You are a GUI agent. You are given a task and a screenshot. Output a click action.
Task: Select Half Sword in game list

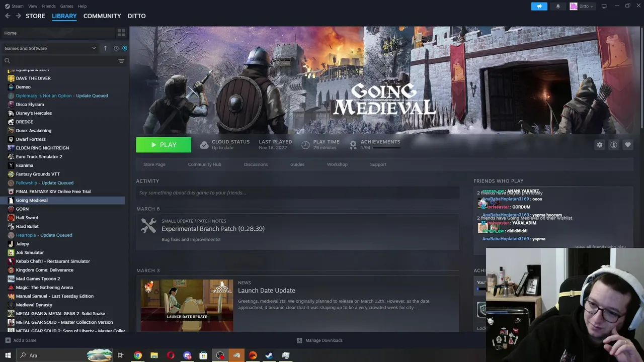tap(27, 218)
